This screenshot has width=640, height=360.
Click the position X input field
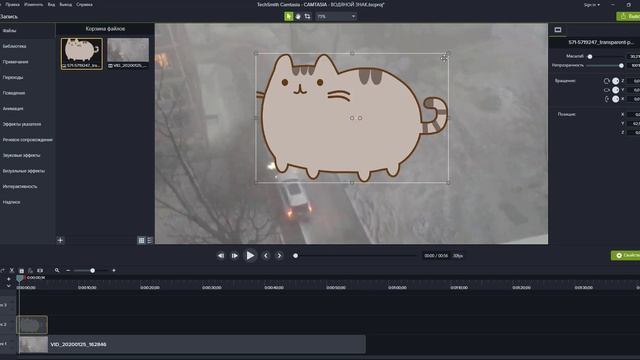pos(633,115)
